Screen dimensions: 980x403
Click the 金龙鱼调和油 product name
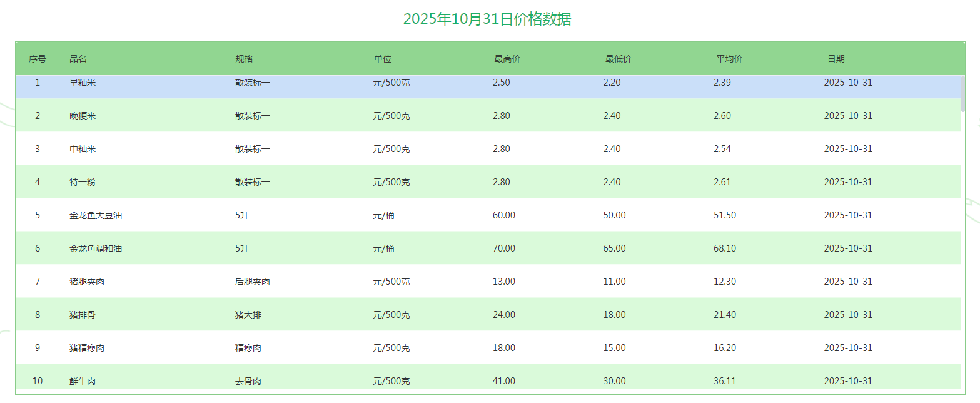pos(96,248)
